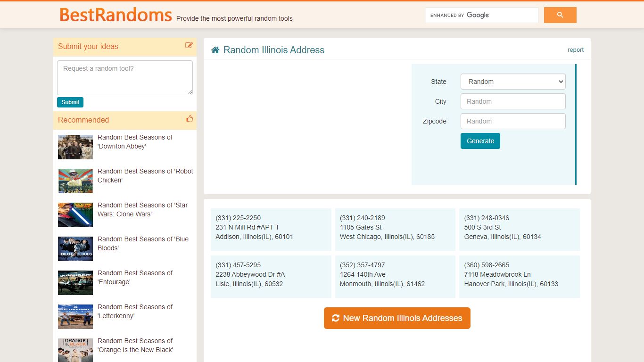Click address 2238 Abbeywood Dr #A
644x362 pixels.
coord(250,274)
